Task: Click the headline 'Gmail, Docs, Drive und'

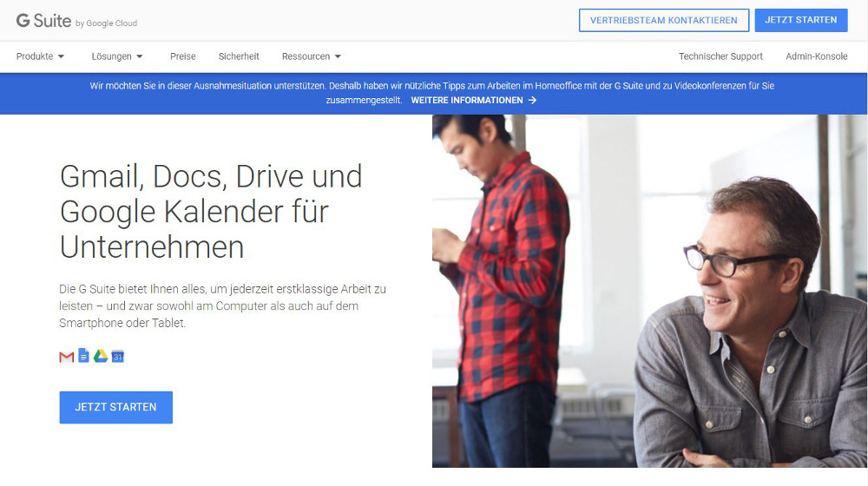Action: (x=211, y=176)
